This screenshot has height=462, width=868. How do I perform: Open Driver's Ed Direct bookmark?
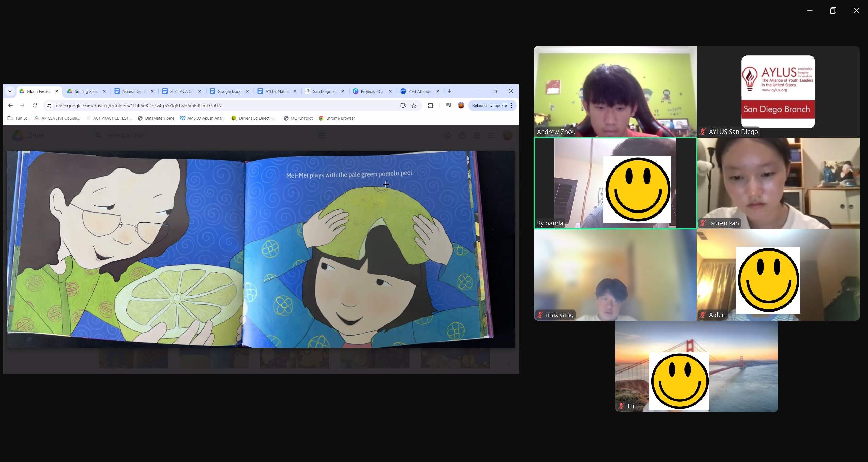253,118
